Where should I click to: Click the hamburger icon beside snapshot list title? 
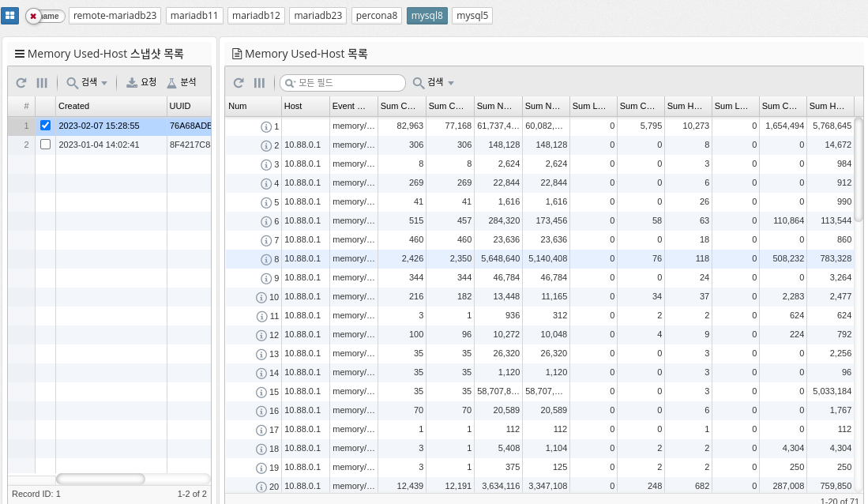(20, 54)
